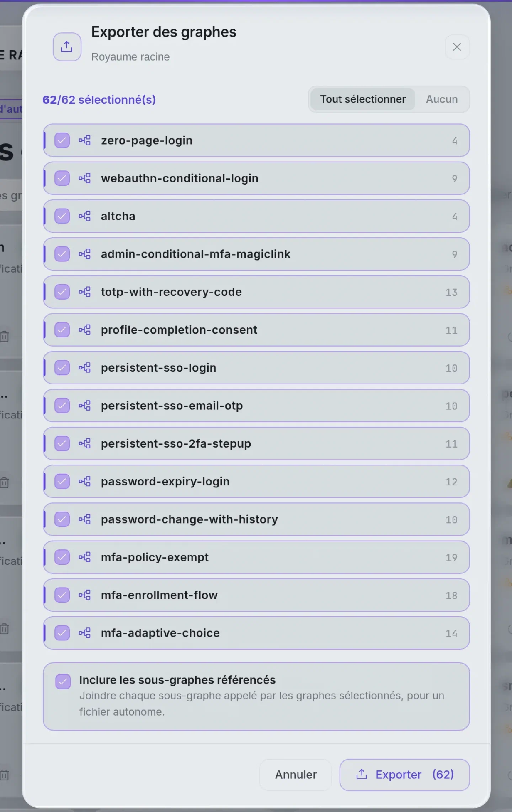This screenshot has width=512, height=812.
Task: Uncheck the admin-conditional-mfa-magiclink checkbox
Action: pos(62,254)
